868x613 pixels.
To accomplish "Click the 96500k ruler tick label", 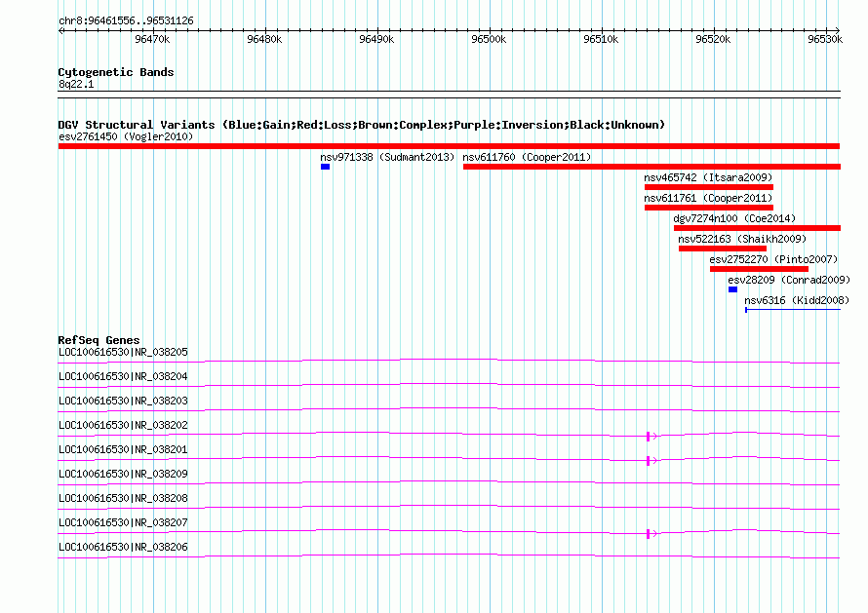I will [x=489, y=39].
